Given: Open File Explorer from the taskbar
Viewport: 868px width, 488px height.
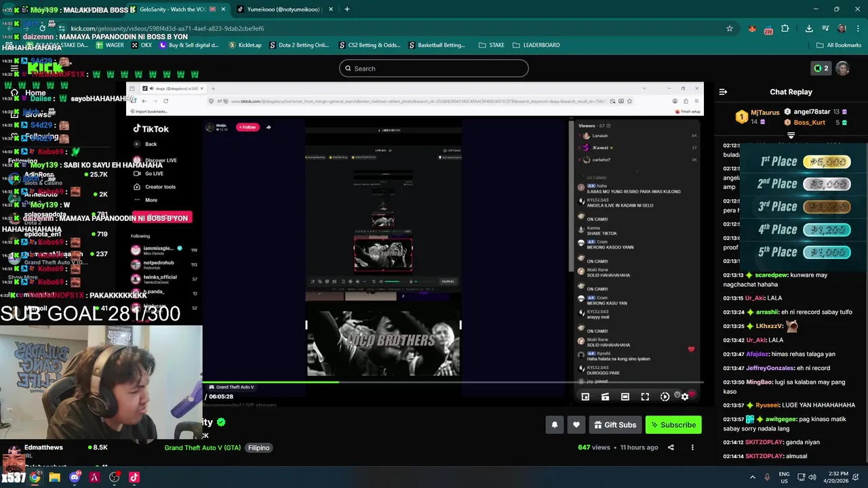Looking at the screenshot, I should [x=54, y=477].
